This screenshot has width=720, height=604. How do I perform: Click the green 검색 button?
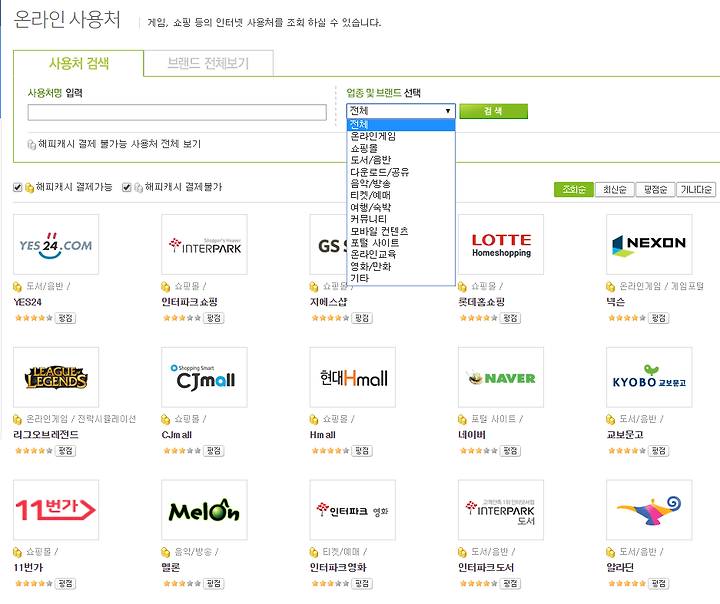point(494,111)
